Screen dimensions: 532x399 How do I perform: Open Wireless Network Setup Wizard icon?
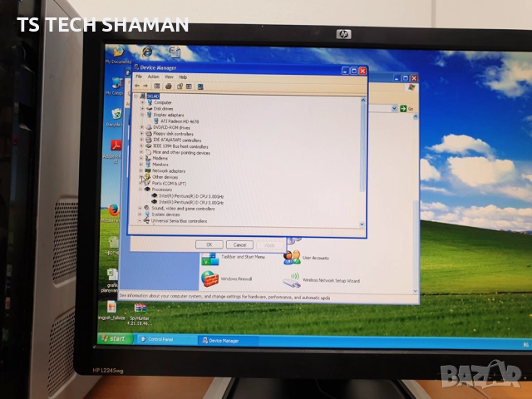291,280
